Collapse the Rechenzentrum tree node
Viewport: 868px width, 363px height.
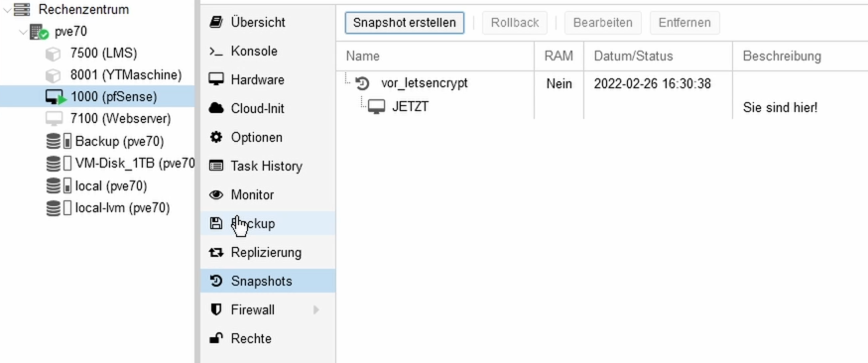[x=7, y=9]
